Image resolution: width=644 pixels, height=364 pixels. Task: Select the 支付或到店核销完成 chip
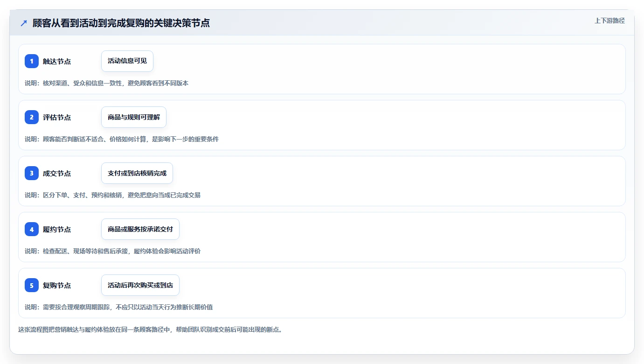point(137,173)
